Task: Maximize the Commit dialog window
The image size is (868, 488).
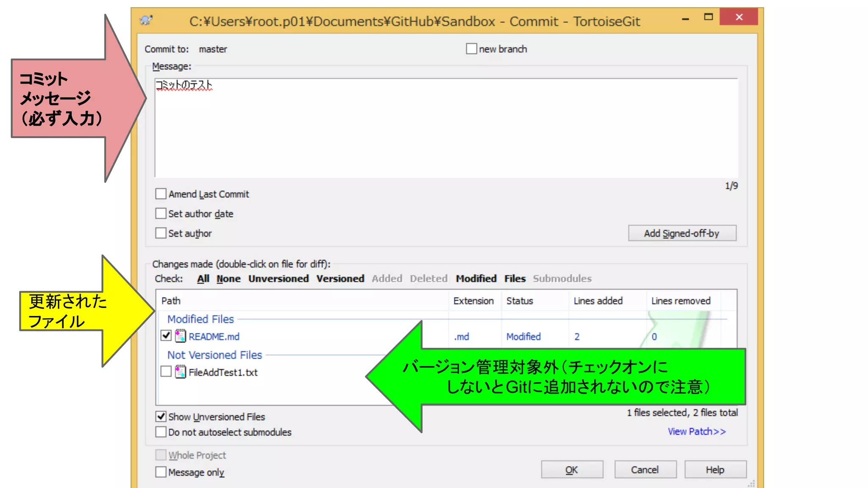Action: click(708, 17)
